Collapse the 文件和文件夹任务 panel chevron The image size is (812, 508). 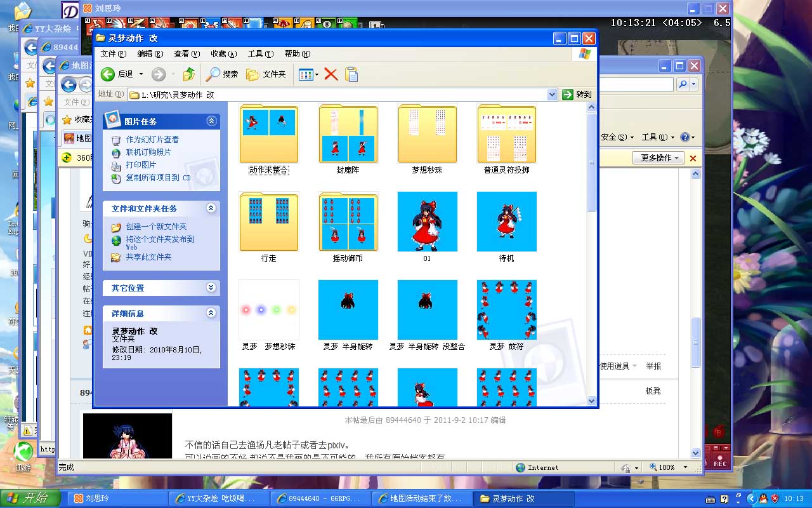point(211,208)
